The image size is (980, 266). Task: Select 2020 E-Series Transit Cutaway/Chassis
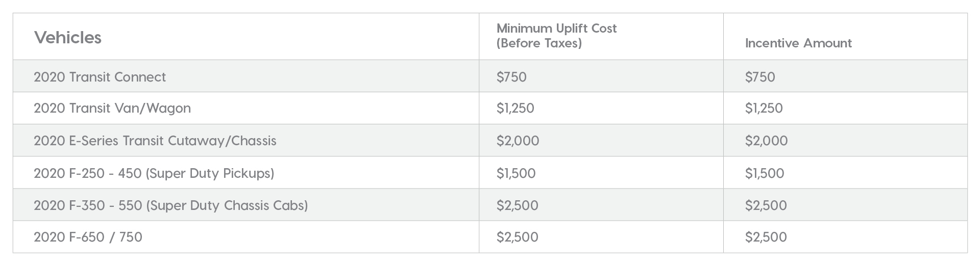[155, 141]
